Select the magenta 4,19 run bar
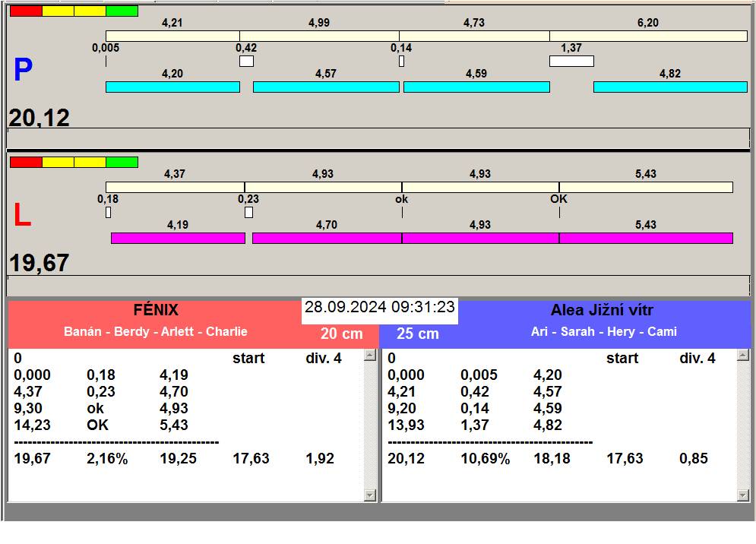This screenshot has width=756, height=544. coord(178,239)
